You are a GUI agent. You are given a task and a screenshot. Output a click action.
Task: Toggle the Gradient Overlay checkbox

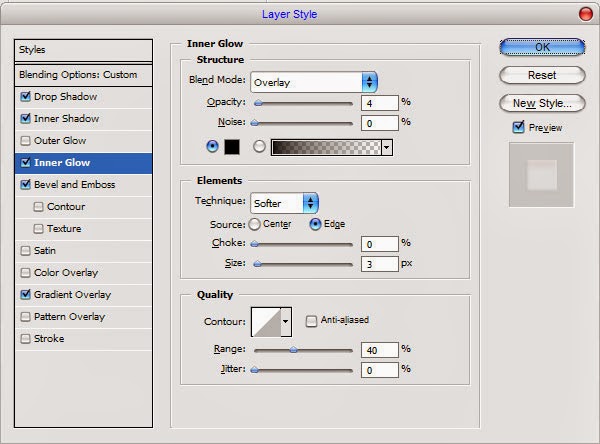pyautogui.click(x=26, y=294)
